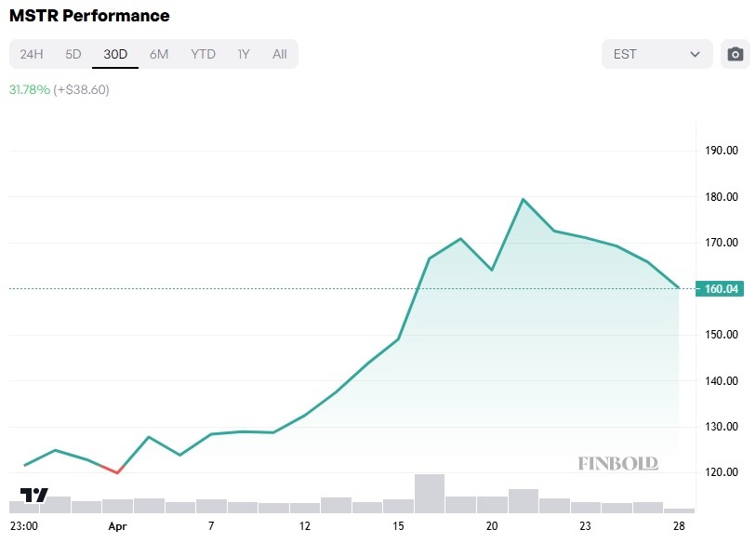
Task: Switch to the 24H timeframe
Action: (x=32, y=54)
